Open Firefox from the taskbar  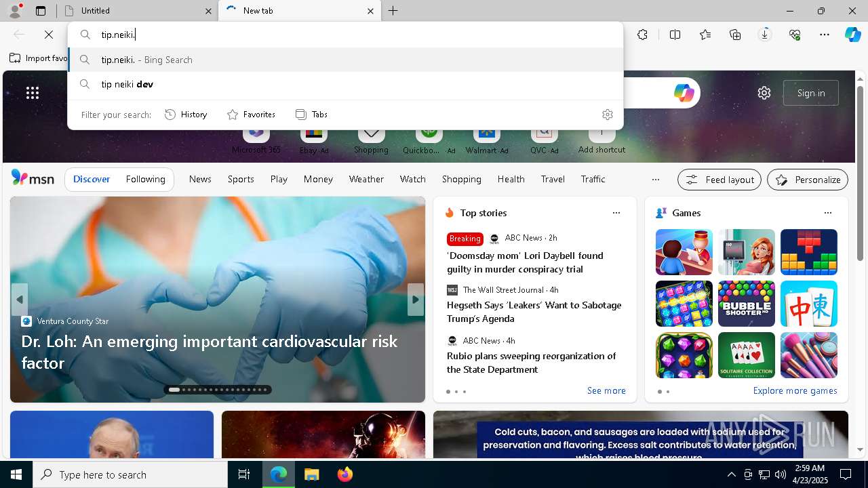[x=345, y=474]
